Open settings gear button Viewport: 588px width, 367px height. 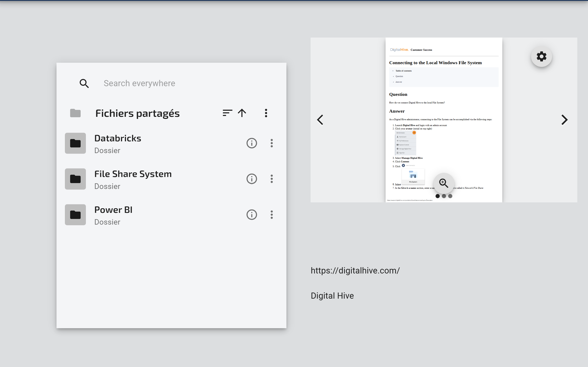click(x=541, y=57)
